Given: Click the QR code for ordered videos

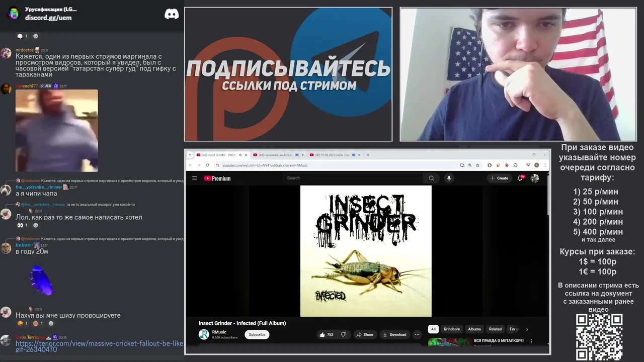Looking at the screenshot, I should pyautogui.click(x=599, y=337).
